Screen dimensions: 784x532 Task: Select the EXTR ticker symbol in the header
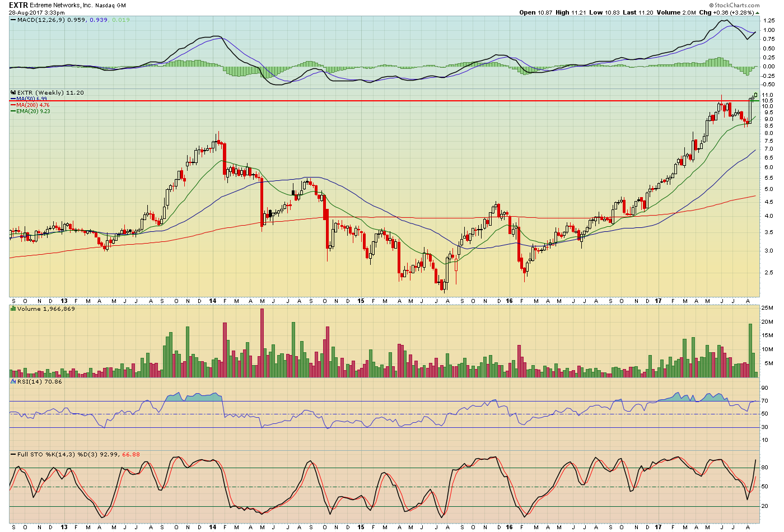coord(18,5)
